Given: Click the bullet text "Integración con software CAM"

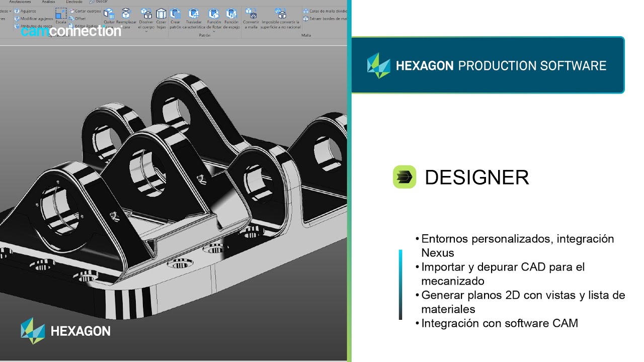Looking at the screenshot, I should [x=500, y=323].
